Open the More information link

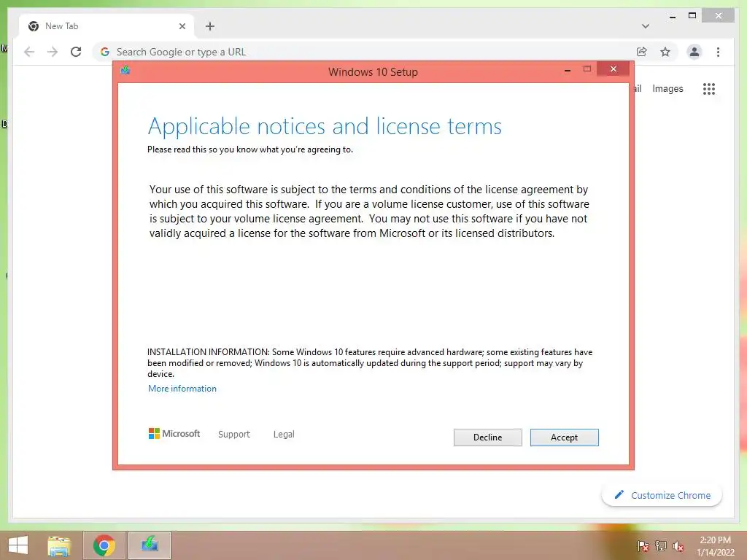[182, 389]
